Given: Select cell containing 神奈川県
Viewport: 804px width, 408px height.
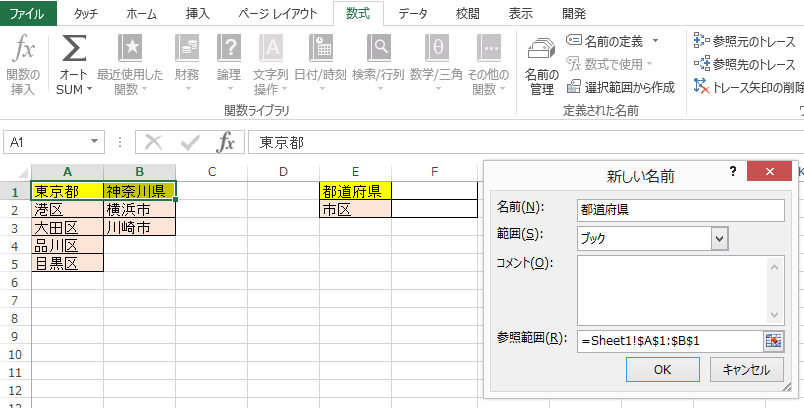Looking at the screenshot, I should tap(139, 191).
